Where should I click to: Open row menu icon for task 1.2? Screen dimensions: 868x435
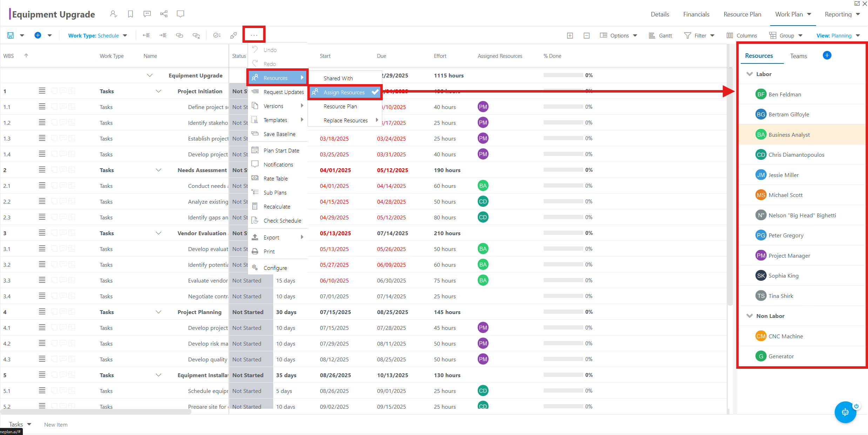(x=42, y=123)
